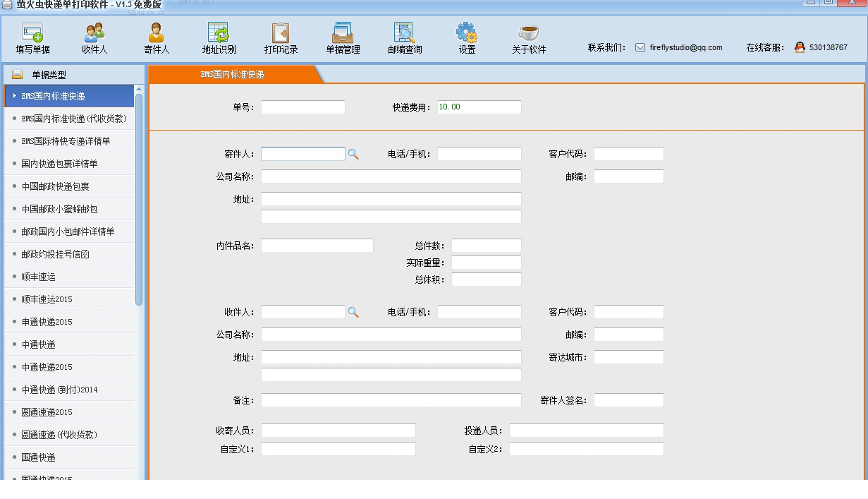
Task: Click recipient's 公司名称 input field
Action: (391, 335)
